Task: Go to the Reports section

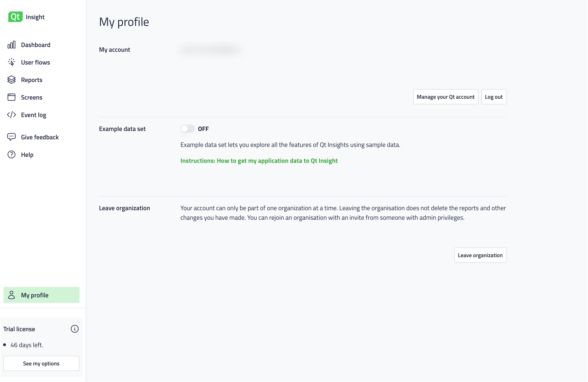Action: click(32, 80)
